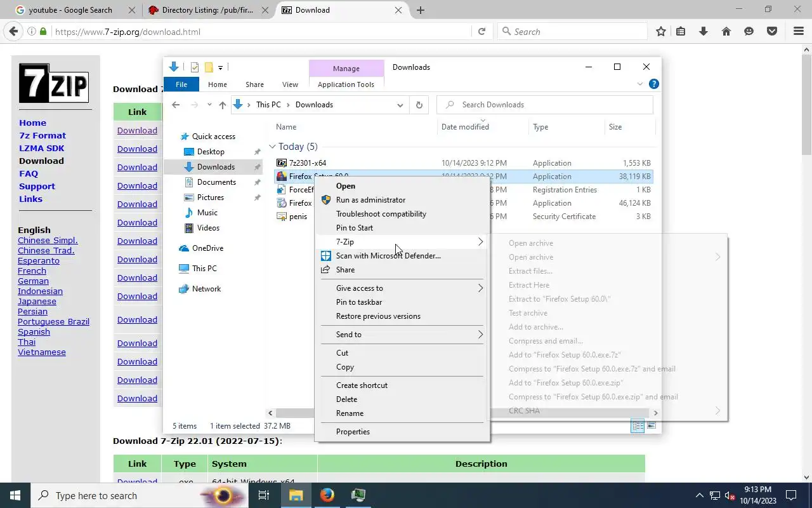Screen dimensions: 812x508
Task: Click the Firefox search box
Action: tap(572, 31)
